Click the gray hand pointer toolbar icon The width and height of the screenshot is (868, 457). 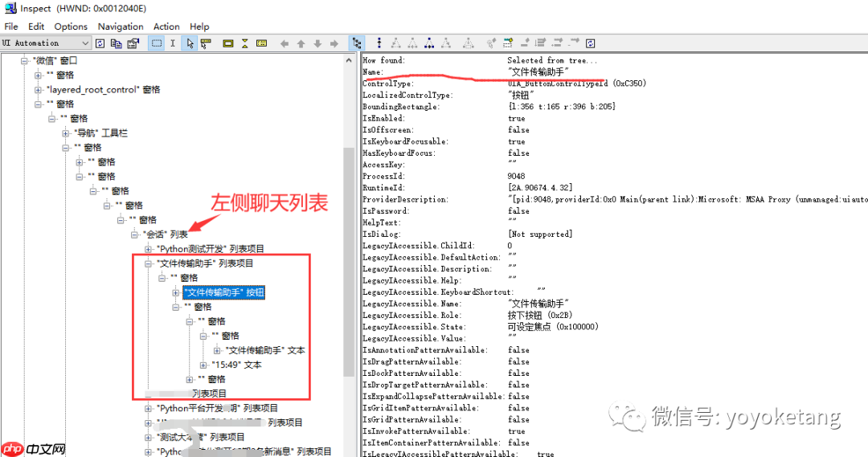(490, 43)
